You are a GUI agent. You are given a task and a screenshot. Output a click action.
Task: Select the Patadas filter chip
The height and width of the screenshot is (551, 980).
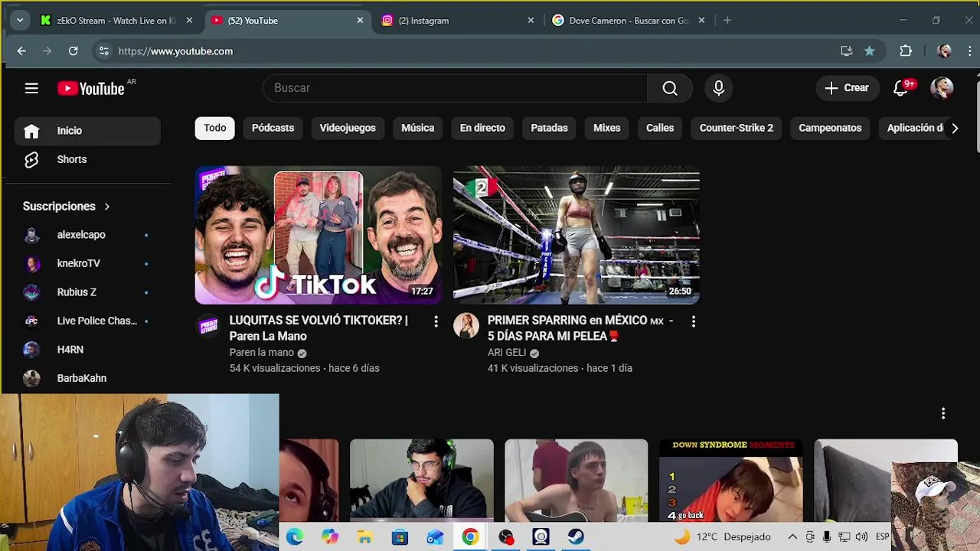coord(550,129)
